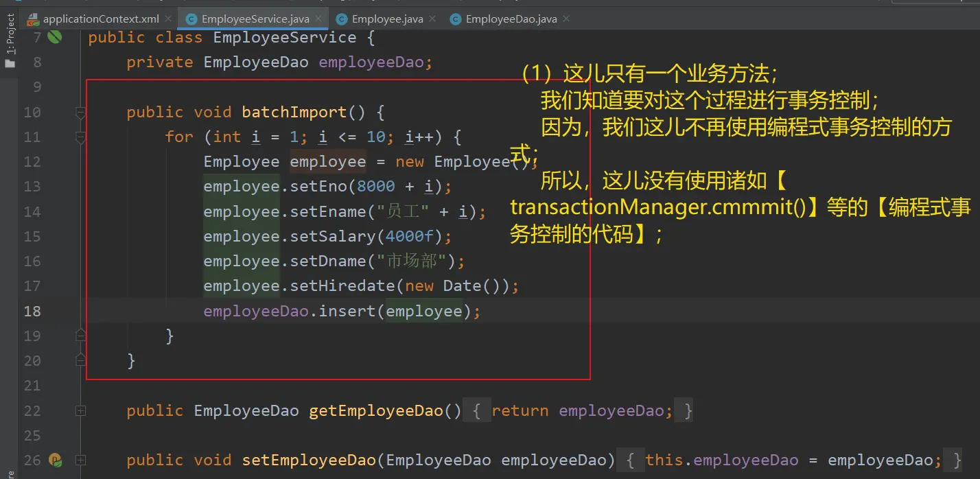Open the Spring bean gutter icon on line 7

coord(54,37)
